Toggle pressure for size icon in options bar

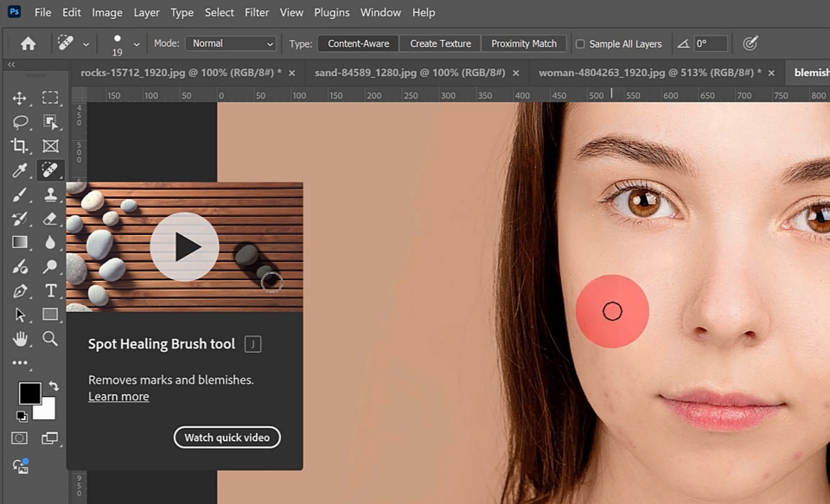click(750, 43)
